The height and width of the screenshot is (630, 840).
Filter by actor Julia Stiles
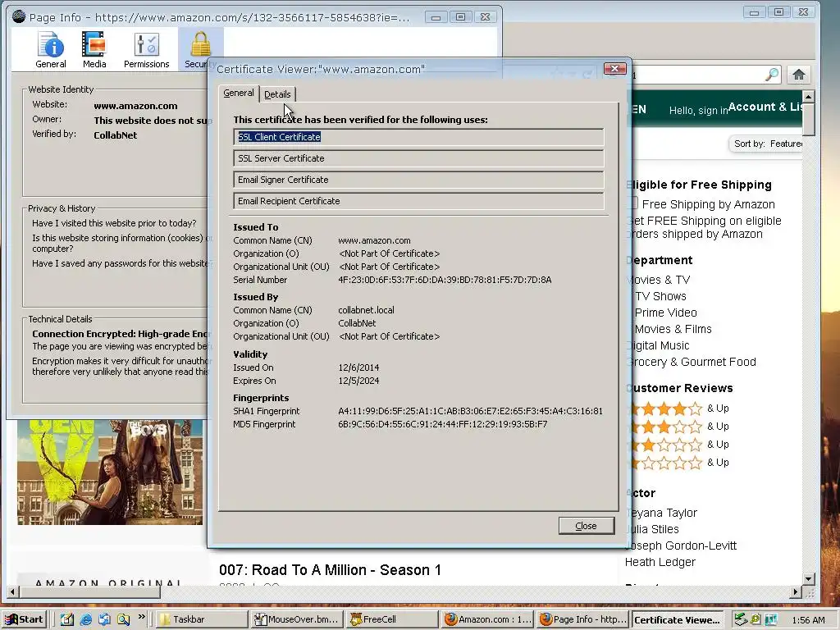pyautogui.click(x=652, y=529)
